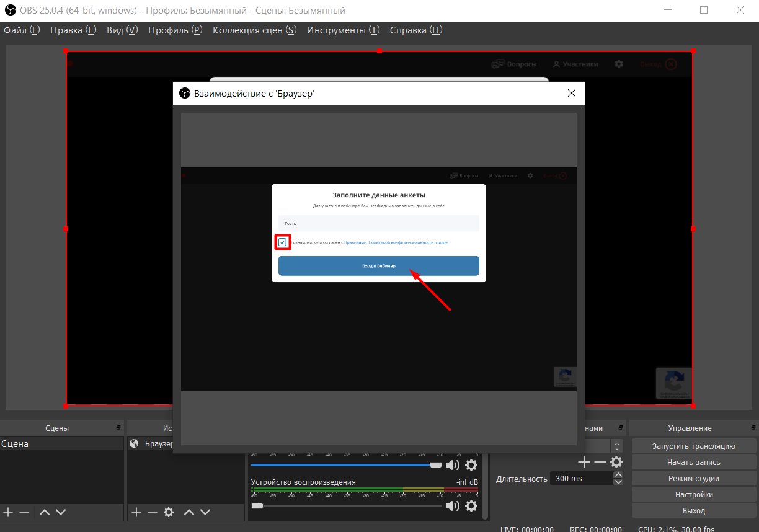Open OBS Настройки from the controls panel
Image resolution: width=759 pixels, height=532 pixels.
click(x=694, y=494)
